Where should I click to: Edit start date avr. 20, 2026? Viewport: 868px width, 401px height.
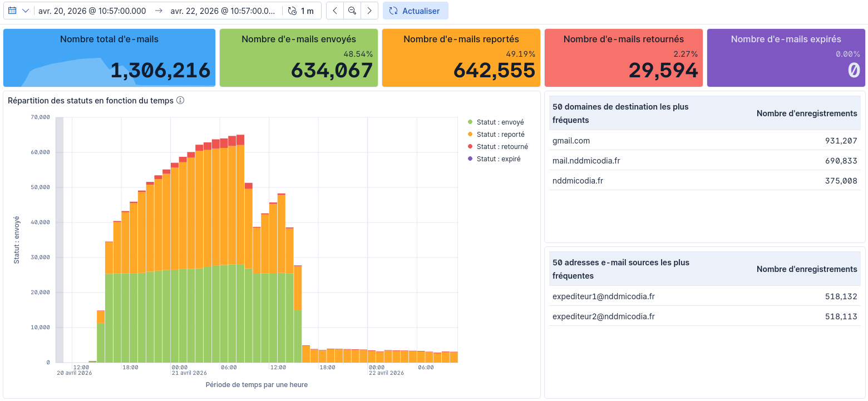point(92,11)
